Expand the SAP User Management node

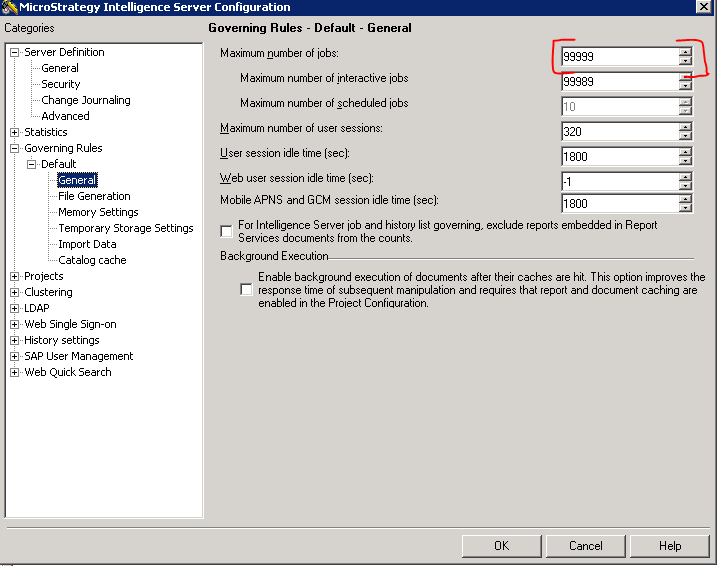click(15, 357)
